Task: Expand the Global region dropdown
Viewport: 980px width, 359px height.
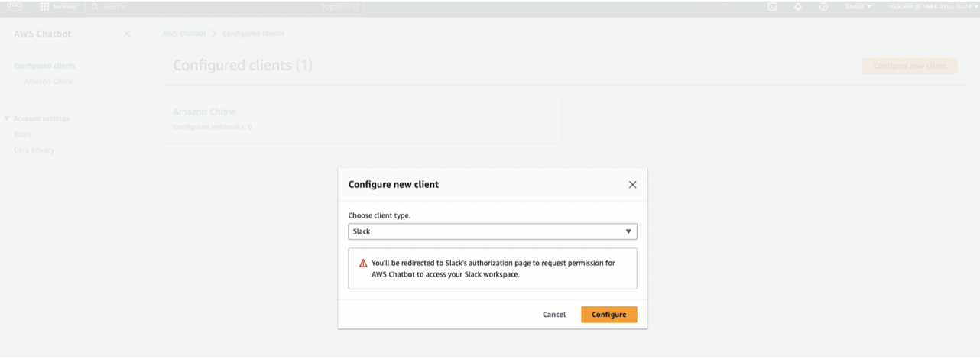Action: (858, 6)
